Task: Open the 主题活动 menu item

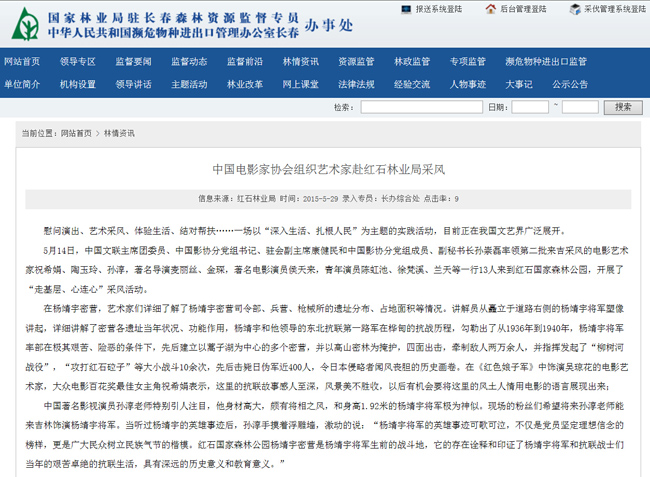Action: point(189,85)
